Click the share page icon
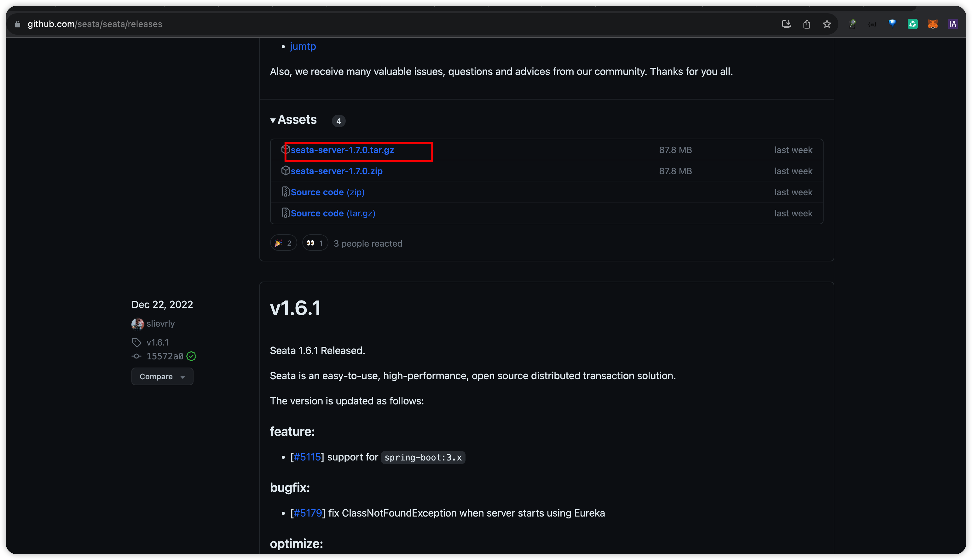This screenshot has width=972, height=560. 807,24
